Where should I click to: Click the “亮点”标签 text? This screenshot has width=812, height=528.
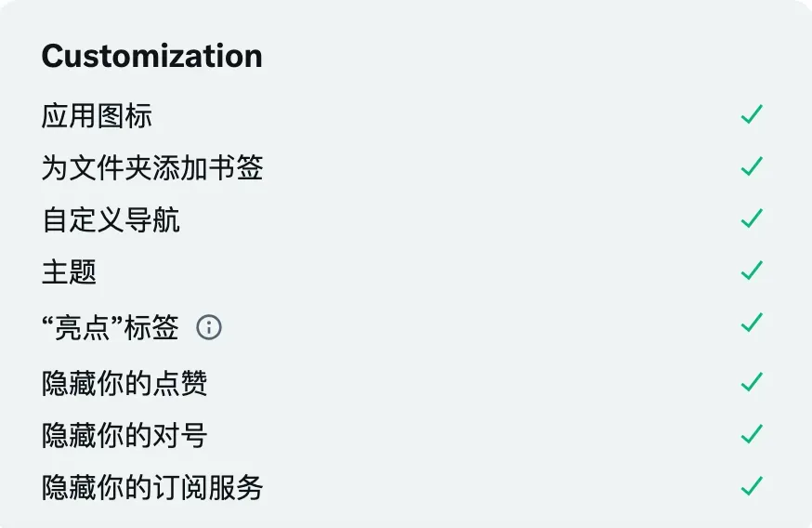tap(110, 327)
